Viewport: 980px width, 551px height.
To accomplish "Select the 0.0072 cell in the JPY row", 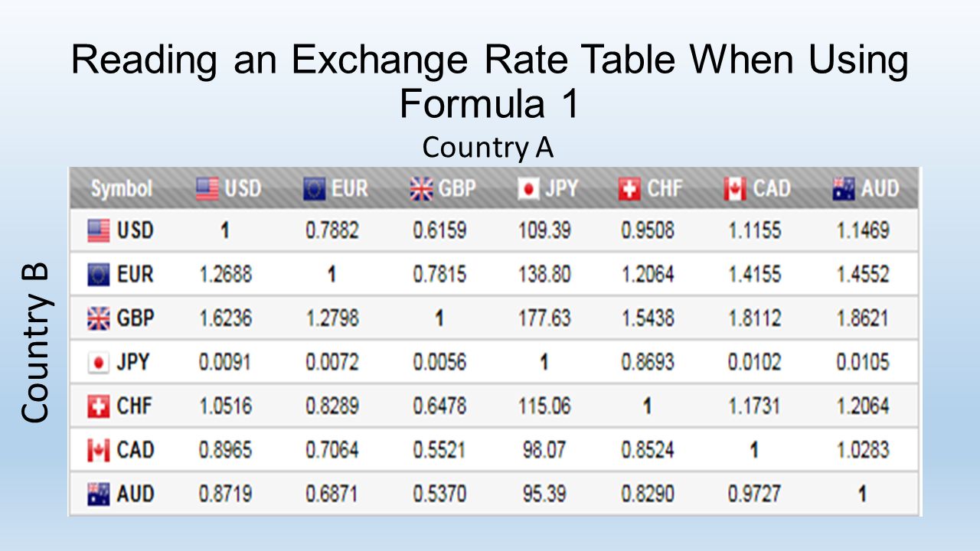I will point(332,362).
